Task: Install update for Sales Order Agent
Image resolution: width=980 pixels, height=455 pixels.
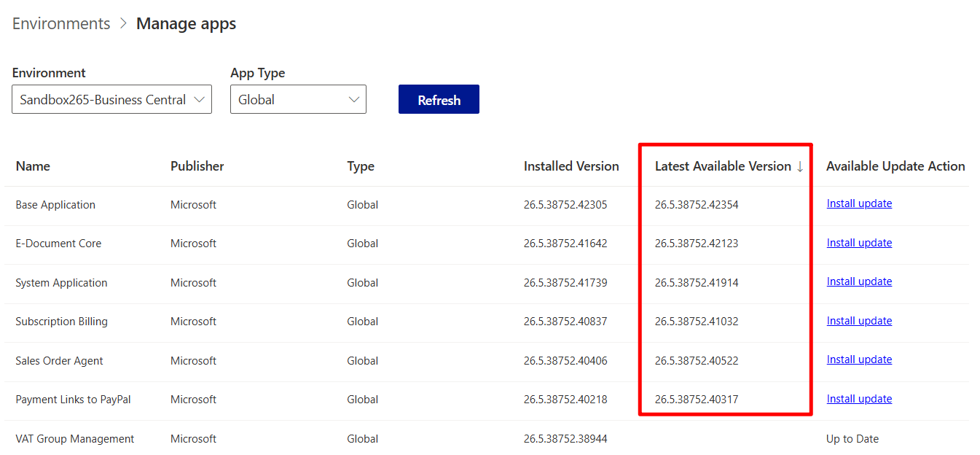Action: point(859,359)
